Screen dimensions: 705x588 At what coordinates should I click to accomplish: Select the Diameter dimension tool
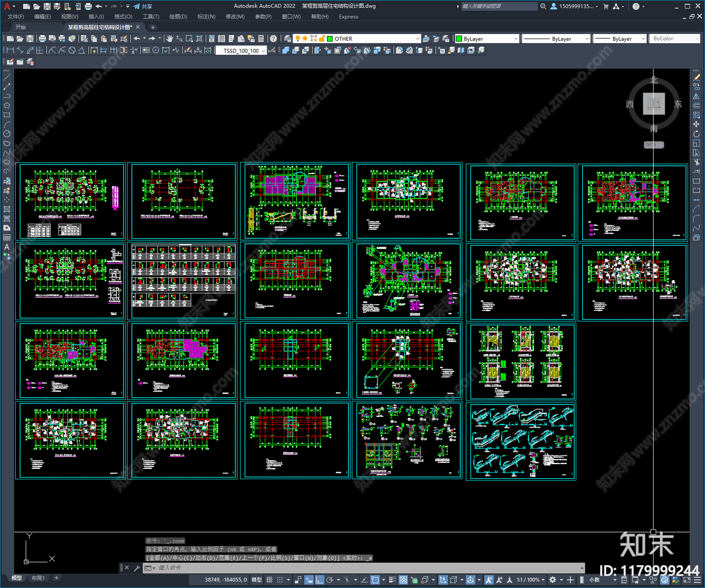pos(72,50)
